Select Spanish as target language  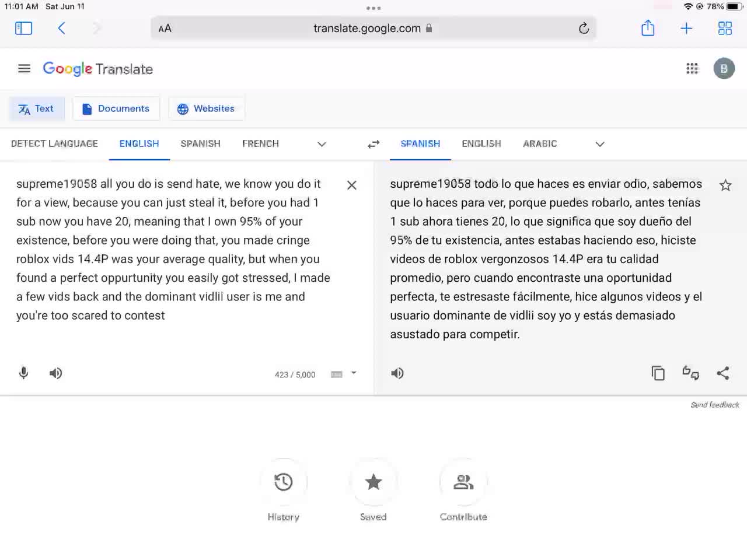point(420,143)
